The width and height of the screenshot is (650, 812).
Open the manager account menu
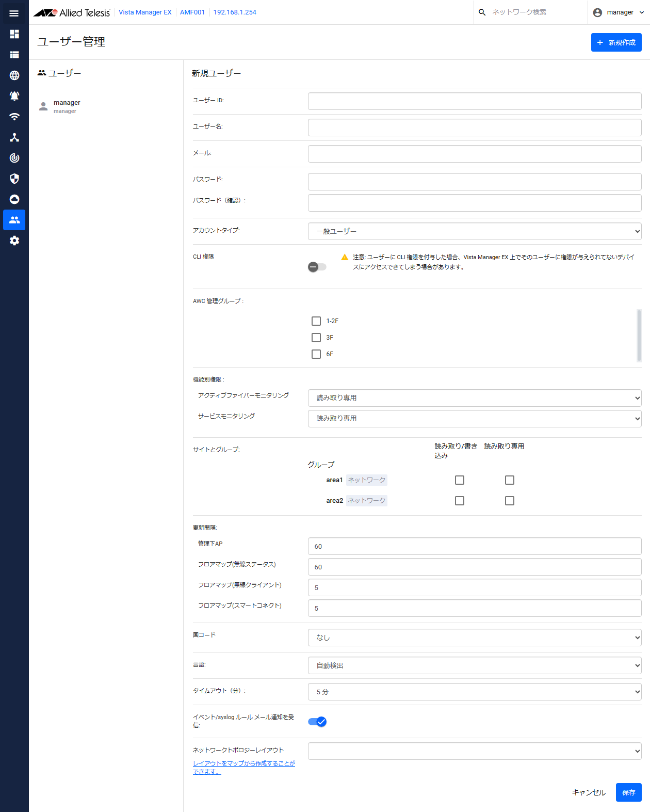tap(619, 12)
